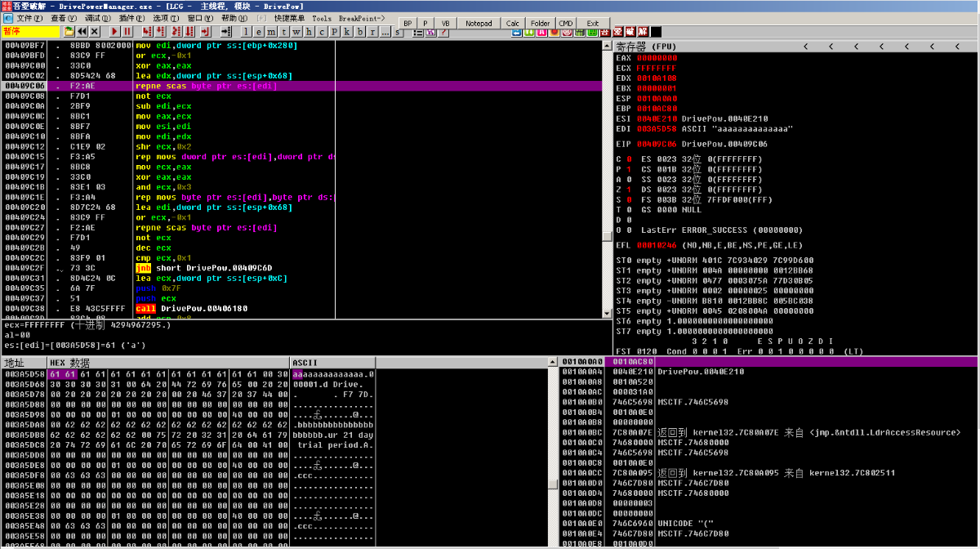Open Windows list with the 'w' button
The height and width of the screenshot is (549, 980).
point(296,33)
